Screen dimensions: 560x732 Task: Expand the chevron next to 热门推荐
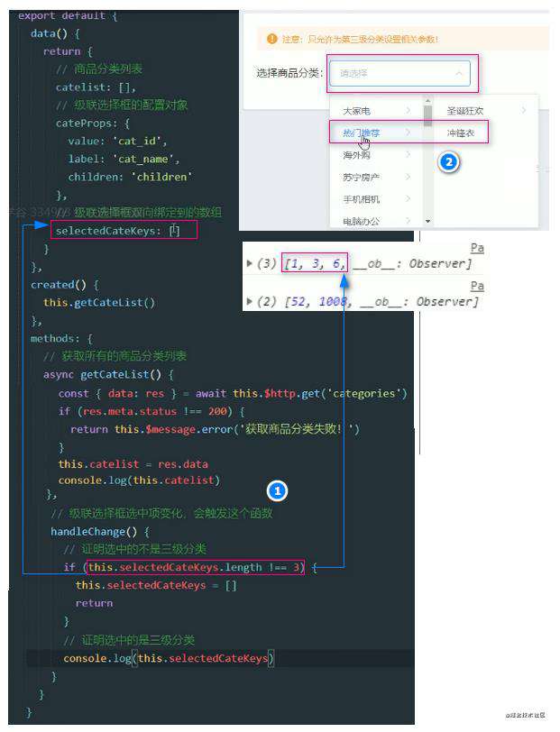[x=409, y=133]
